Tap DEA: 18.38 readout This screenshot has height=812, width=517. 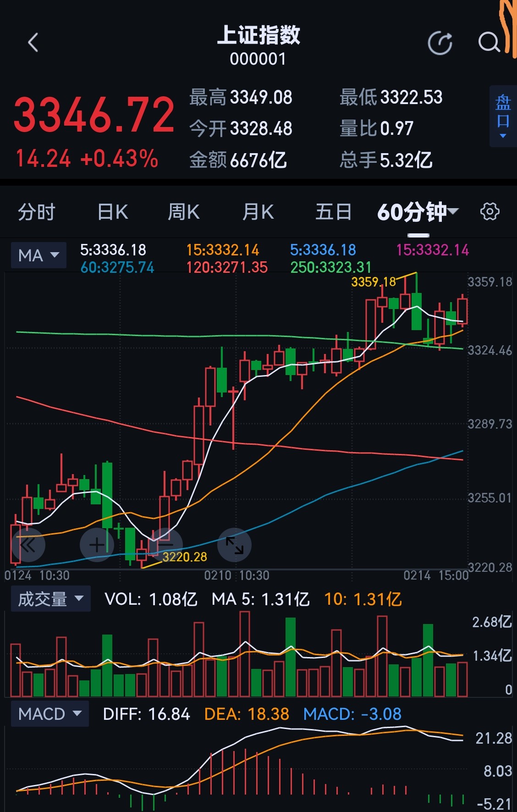(247, 714)
